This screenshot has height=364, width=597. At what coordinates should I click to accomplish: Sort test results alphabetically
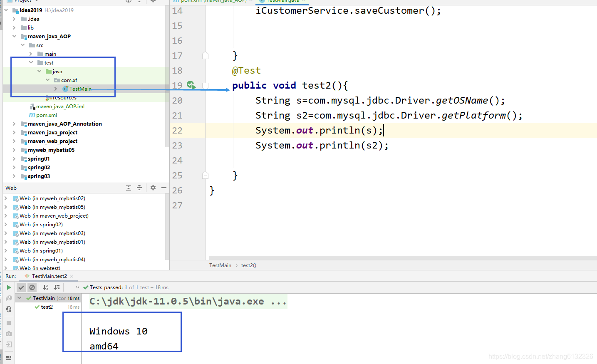pyautogui.click(x=46, y=287)
